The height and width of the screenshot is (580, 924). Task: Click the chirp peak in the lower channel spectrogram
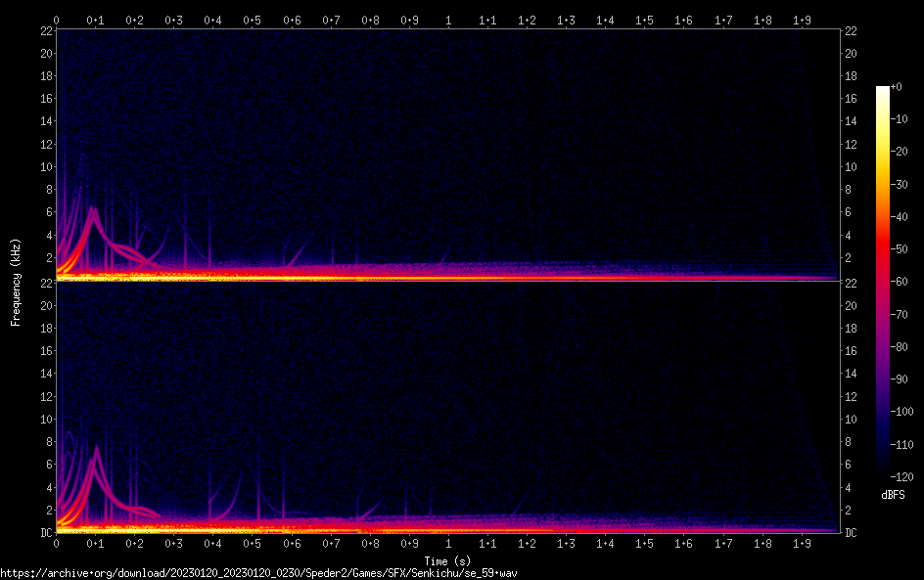[x=96, y=449]
